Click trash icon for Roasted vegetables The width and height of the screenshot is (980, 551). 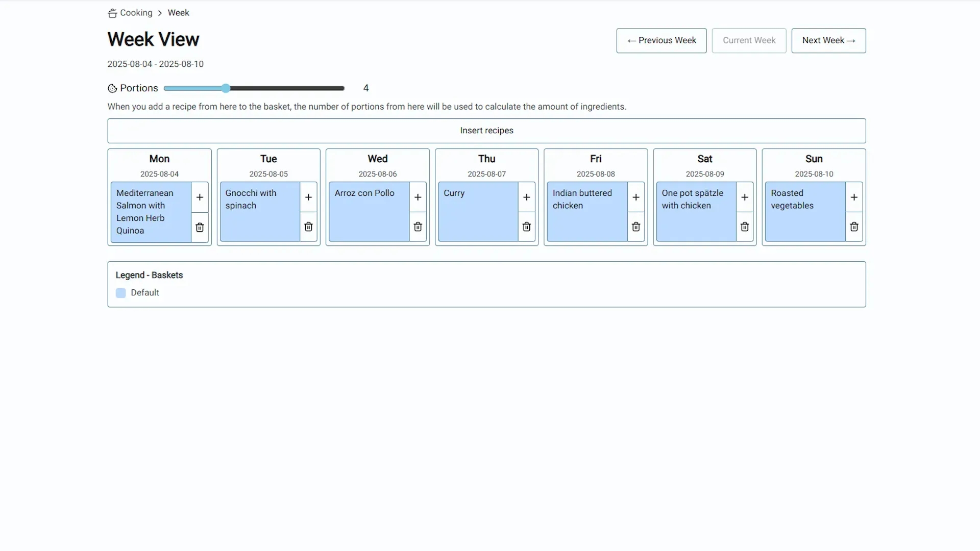[x=853, y=227]
